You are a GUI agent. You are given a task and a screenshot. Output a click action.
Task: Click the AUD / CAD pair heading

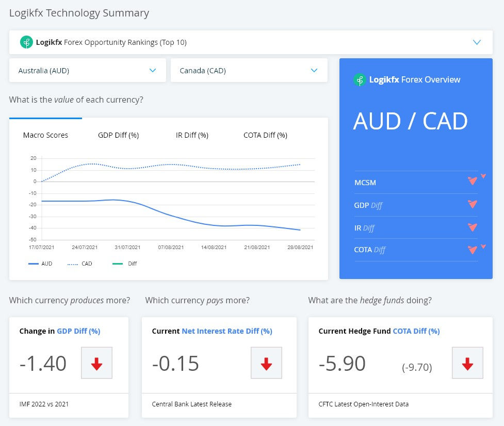[x=411, y=121]
